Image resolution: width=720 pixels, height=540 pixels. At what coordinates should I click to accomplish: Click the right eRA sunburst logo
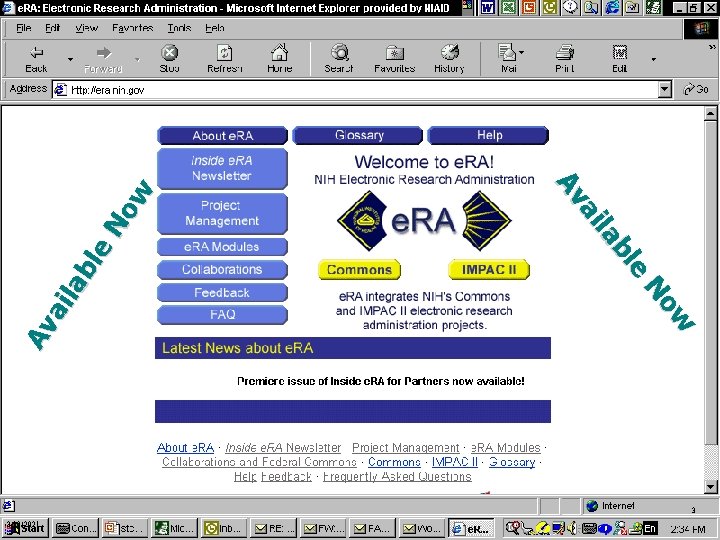coord(486,221)
